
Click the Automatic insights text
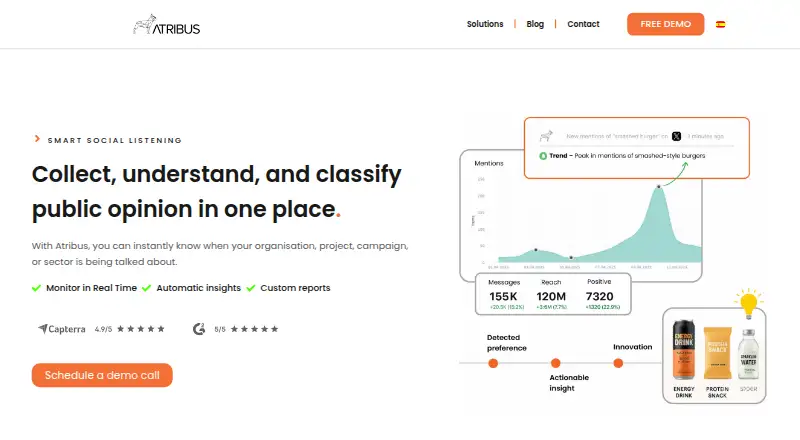coord(198,288)
